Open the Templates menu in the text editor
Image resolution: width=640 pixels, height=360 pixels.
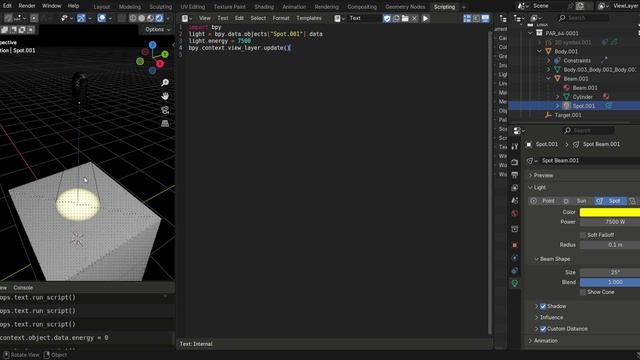pyautogui.click(x=309, y=18)
